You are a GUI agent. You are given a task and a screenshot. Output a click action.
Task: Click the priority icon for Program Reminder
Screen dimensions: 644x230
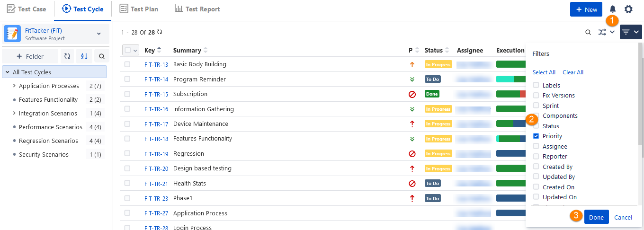[412, 80]
